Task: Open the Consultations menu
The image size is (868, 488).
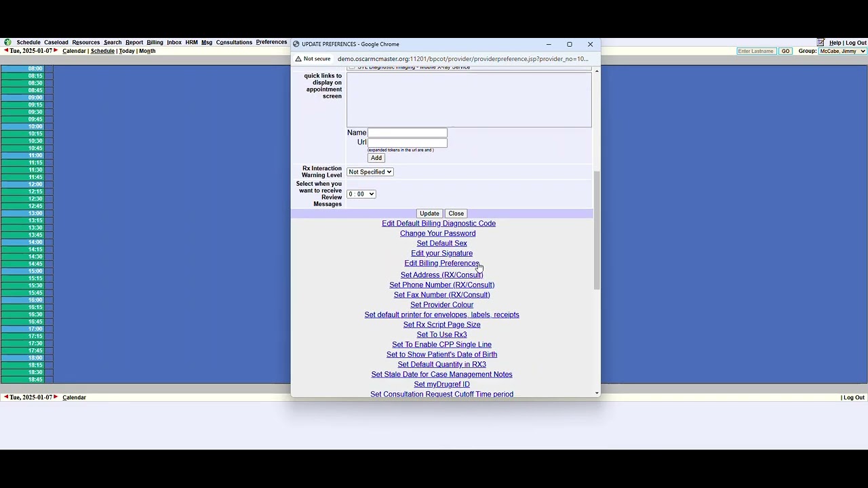Action: [x=234, y=42]
